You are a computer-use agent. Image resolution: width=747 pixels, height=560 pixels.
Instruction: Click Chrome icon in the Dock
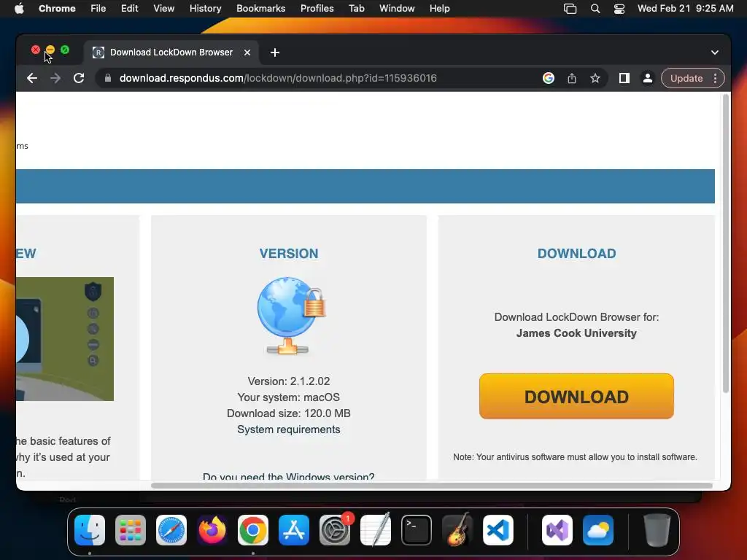click(253, 530)
